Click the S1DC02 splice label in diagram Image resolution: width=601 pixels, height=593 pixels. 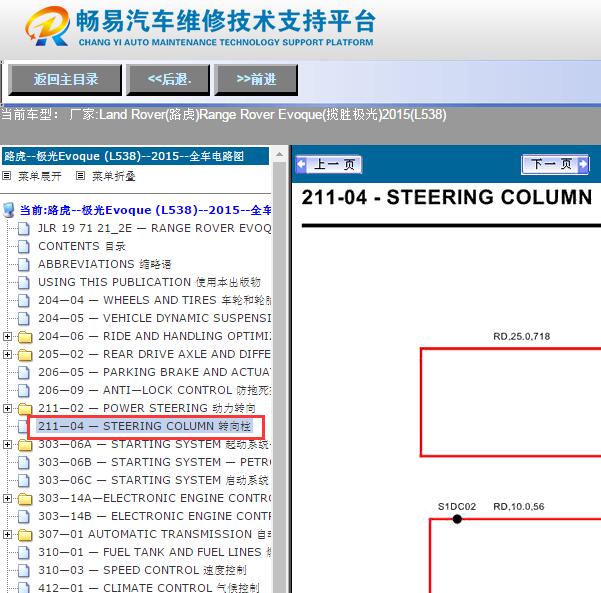456,506
